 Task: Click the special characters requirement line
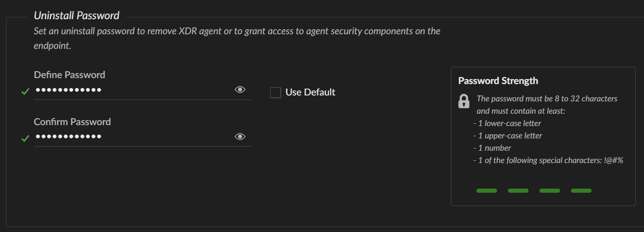click(x=549, y=160)
